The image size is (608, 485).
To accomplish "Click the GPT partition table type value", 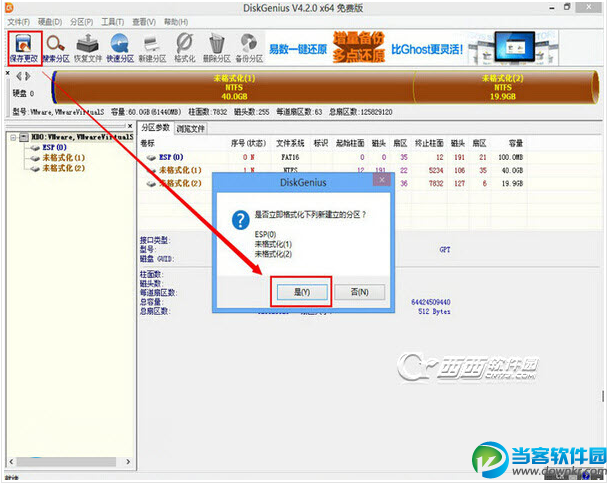I will [445, 250].
